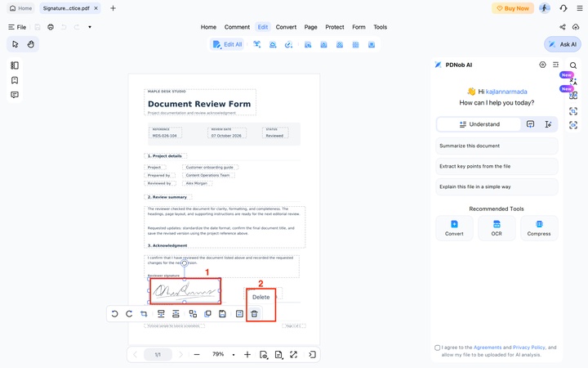
Task: Open the OCR recommended tool
Action: pyautogui.click(x=497, y=228)
